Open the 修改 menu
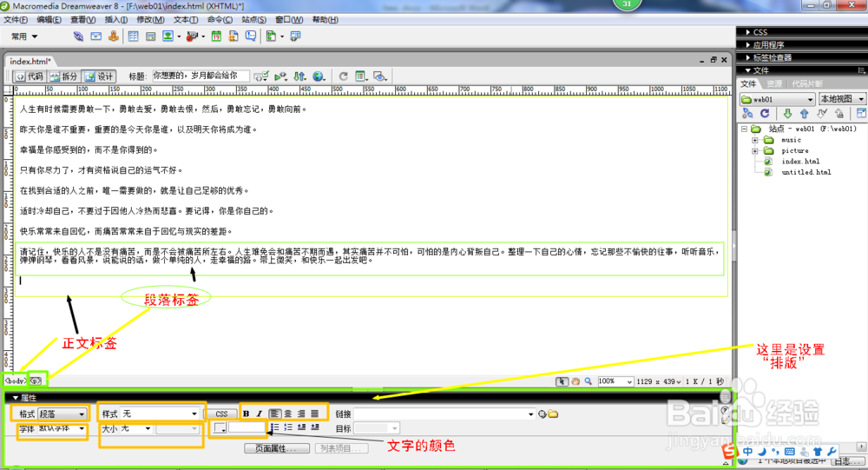868x470 pixels. [150, 19]
